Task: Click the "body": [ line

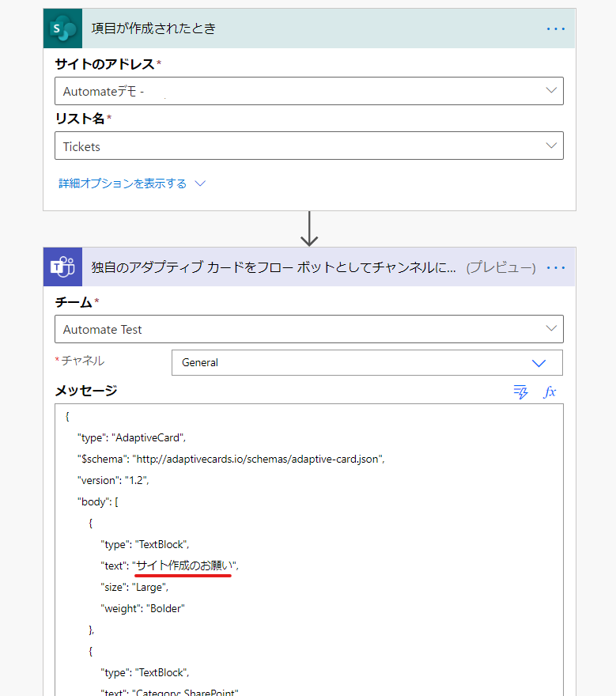Action: pyautogui.click(x=97, y=501)
